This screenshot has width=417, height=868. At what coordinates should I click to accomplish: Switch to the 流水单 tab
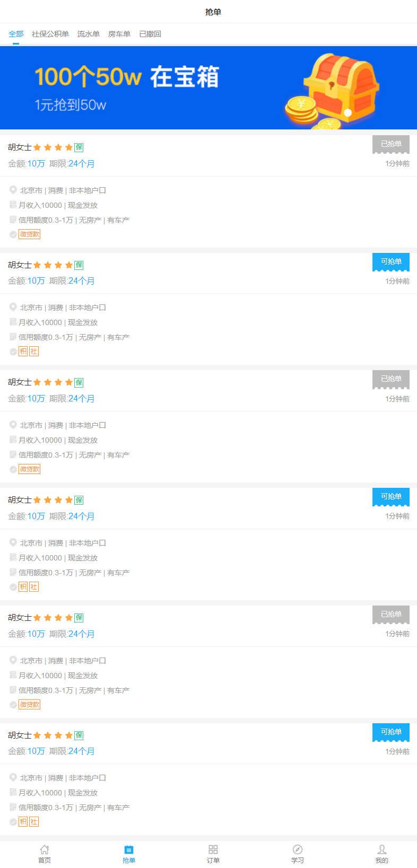point(89,34)
